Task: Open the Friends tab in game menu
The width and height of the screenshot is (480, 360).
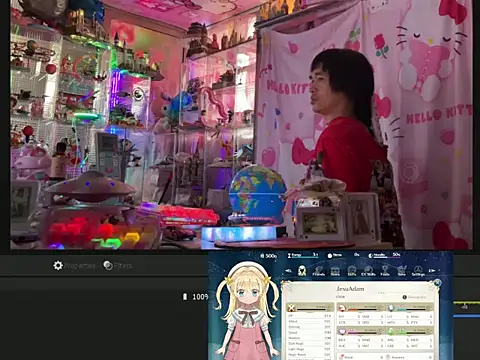Action: [x=319, y=271]
